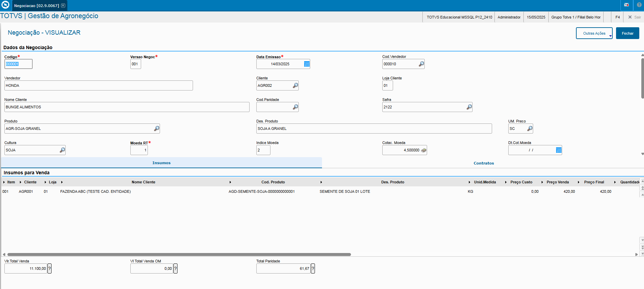
Task: Click the form's scroll-down arrow
Action: tap(643, 154)
